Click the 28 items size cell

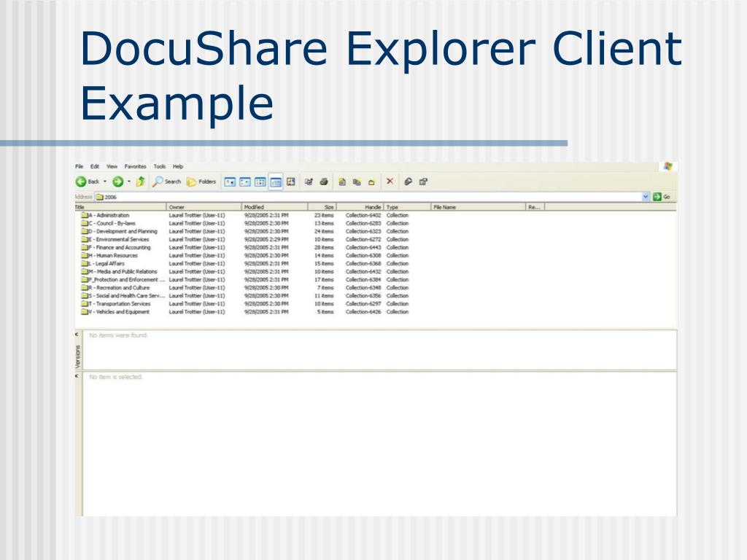coord(324,248)
